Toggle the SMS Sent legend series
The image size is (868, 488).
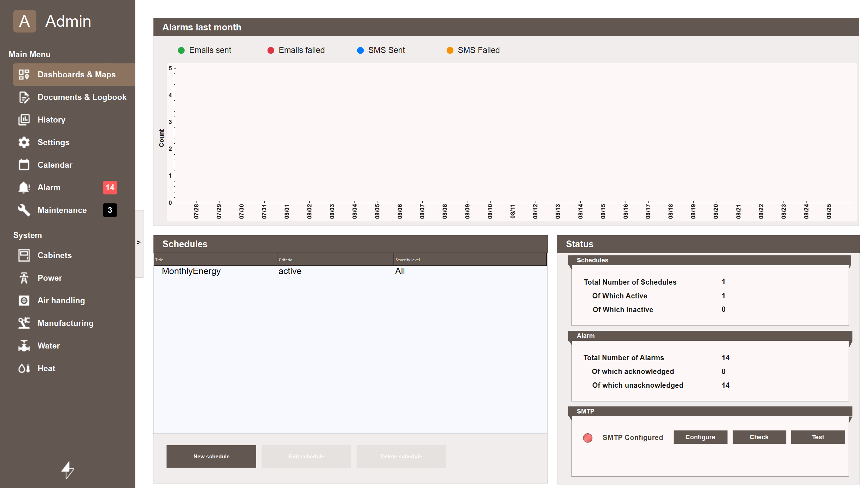click(x=381, y=50)
